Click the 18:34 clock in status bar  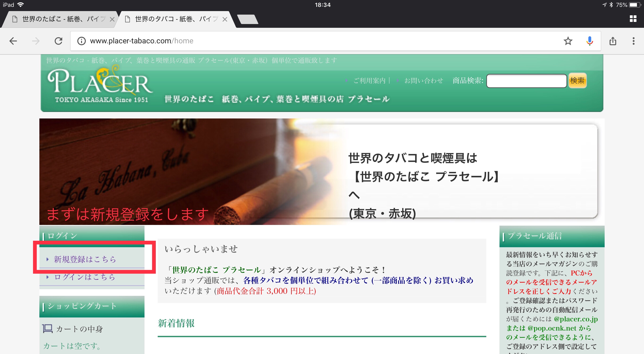(322, 5)
